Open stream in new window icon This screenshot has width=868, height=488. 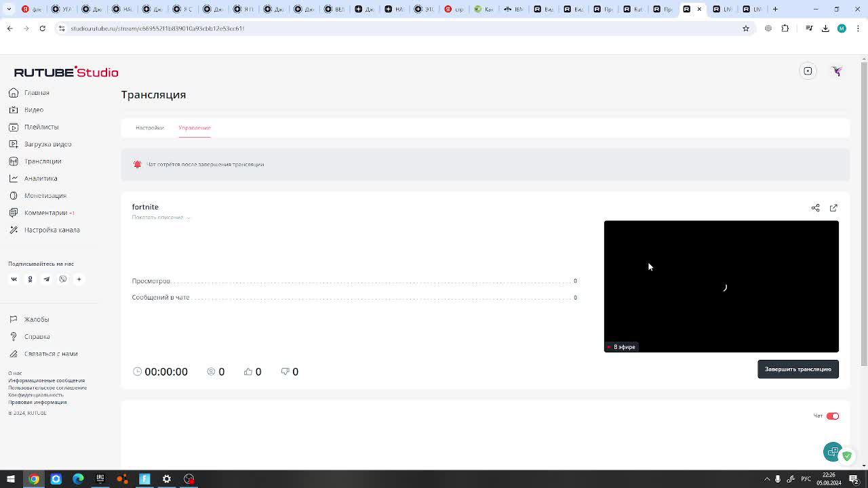833,208
